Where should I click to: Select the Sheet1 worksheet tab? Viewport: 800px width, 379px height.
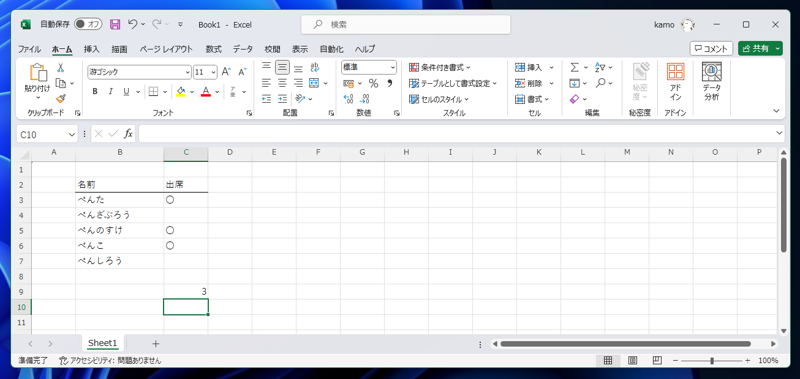102,343
